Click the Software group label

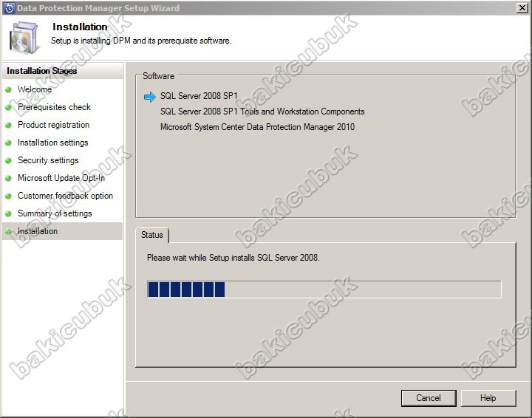coord(158,76)
